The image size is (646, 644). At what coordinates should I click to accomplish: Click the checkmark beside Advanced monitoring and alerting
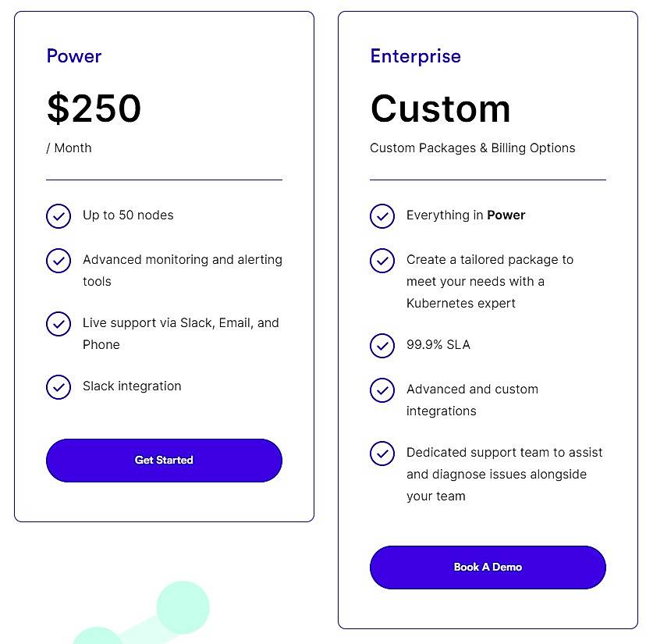pos(59,261)
